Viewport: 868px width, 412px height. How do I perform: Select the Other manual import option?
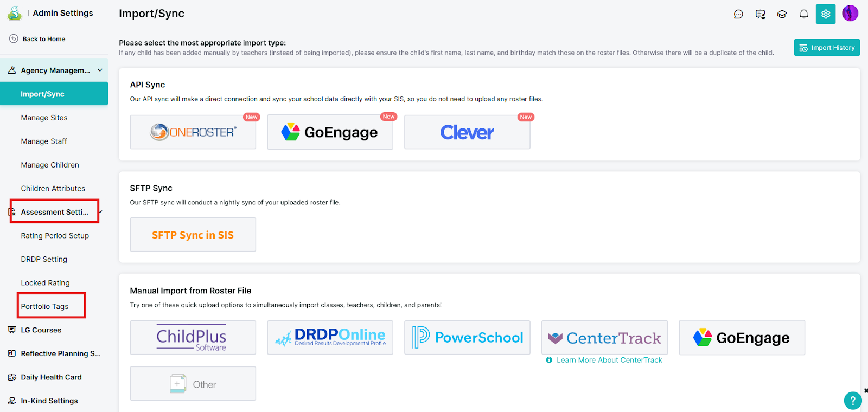click(193, 384)
